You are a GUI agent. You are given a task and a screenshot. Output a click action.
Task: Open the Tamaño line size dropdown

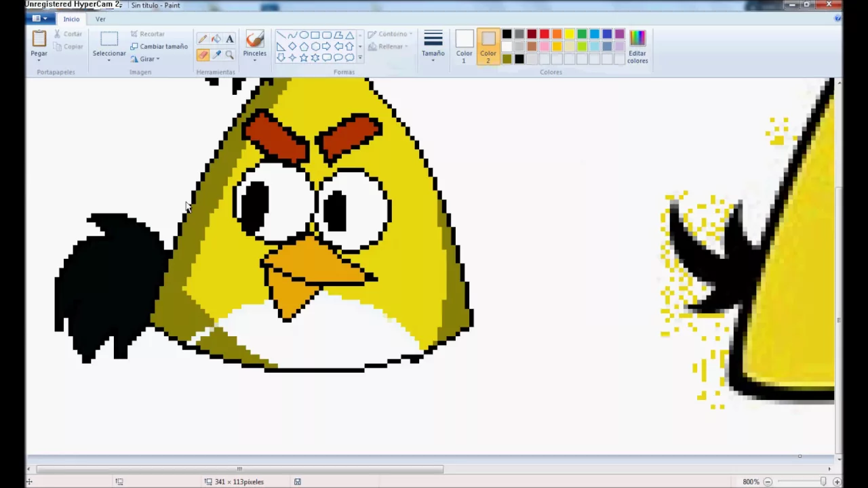433,46
